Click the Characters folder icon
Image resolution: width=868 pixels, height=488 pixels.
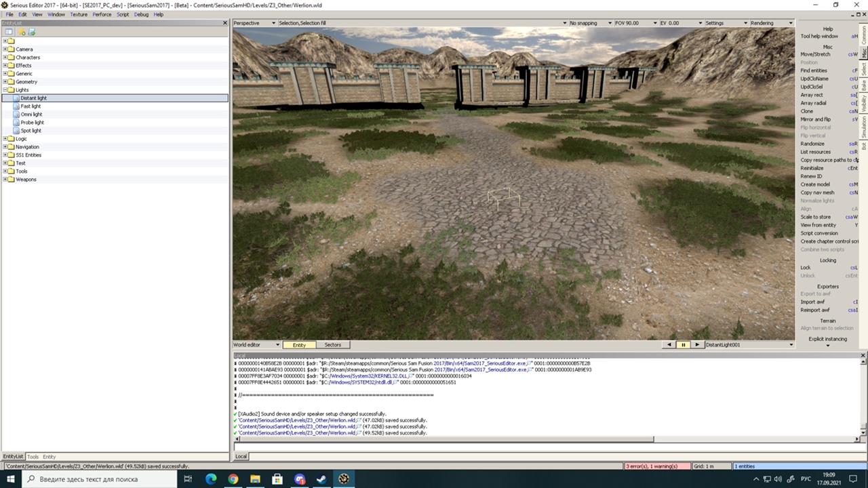click(x=11, y=58)
